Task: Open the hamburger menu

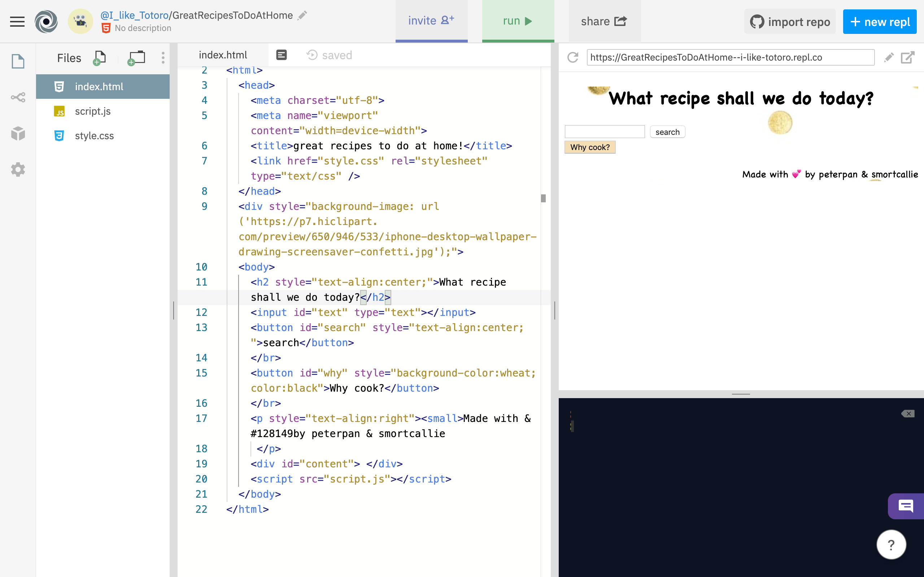Action: tap(17, 21)
